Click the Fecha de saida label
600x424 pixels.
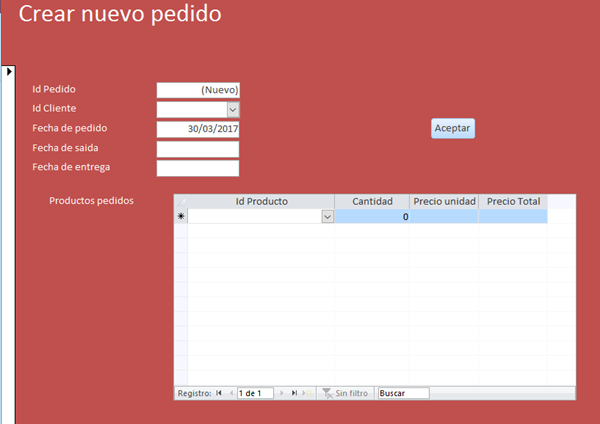coord(65,148)
